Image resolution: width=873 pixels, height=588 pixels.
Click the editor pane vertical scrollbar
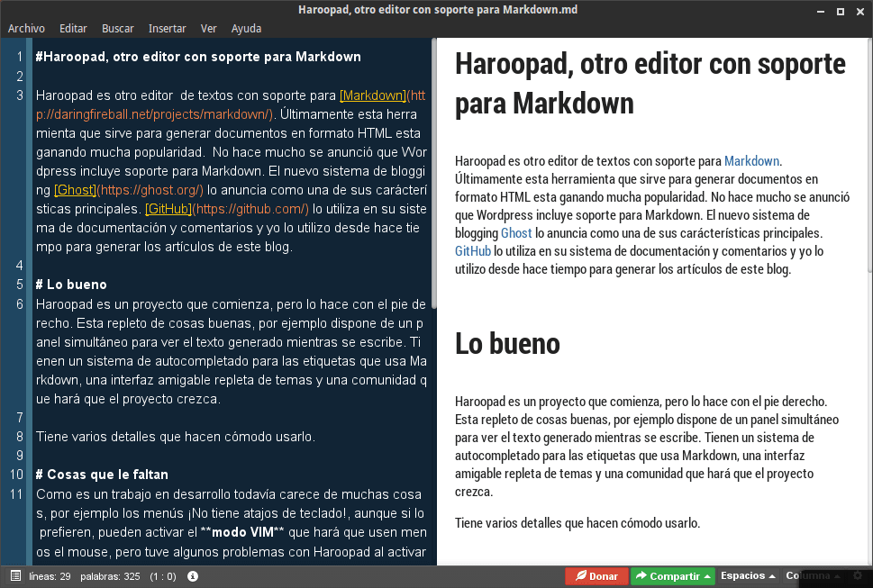[433, 173]
